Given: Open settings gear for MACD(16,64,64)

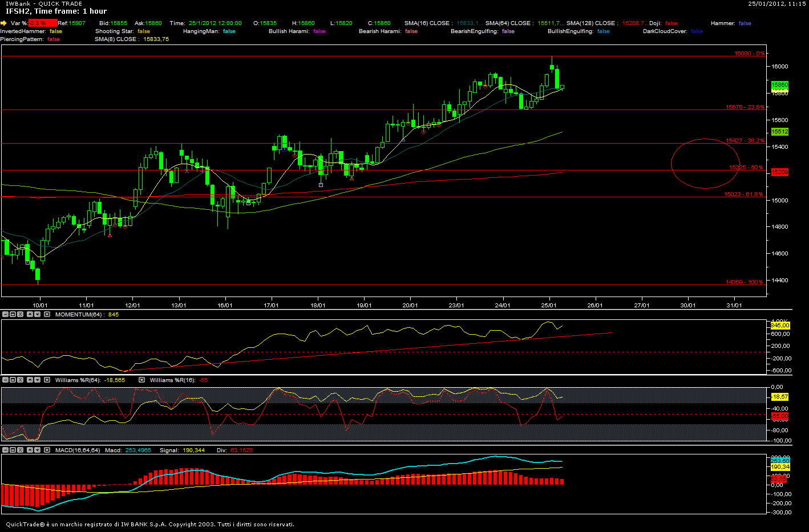Looking at the screenshot, I should coord(47,450).
